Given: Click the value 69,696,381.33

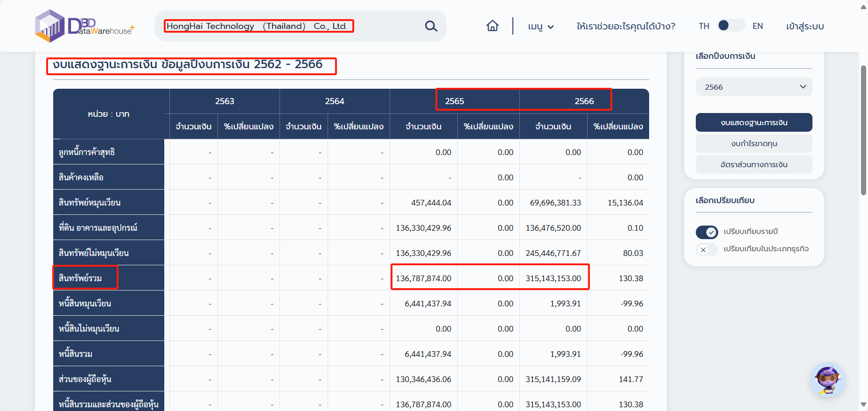Looking at the screenshot, I should [555, 203].
